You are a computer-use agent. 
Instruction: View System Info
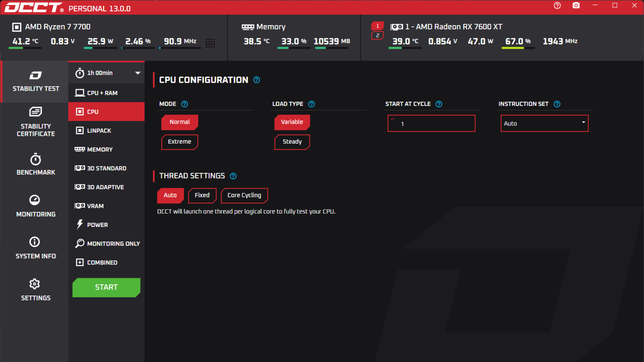35,248
